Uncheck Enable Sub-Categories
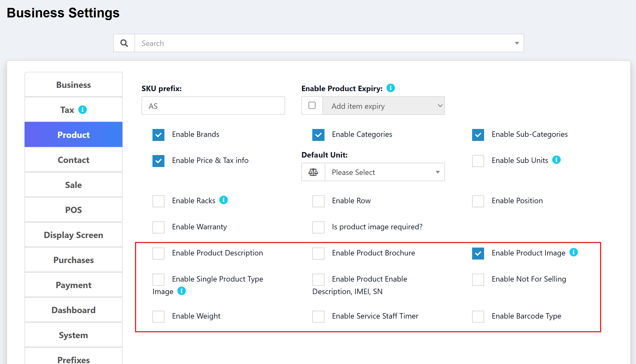The image size is (636, 364). 478,134
